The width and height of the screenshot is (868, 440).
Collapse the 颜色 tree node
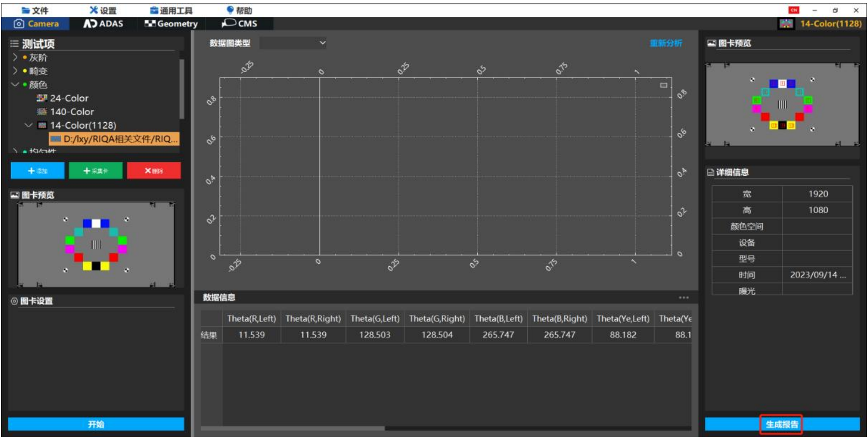coord(15,84)
